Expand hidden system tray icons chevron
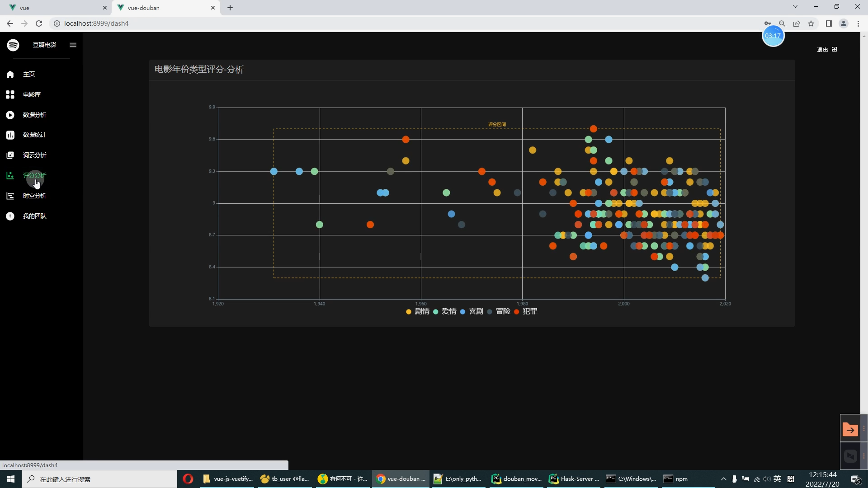This screenshot has height=488, width=868. pyautogui.click(x=723, y=479)
